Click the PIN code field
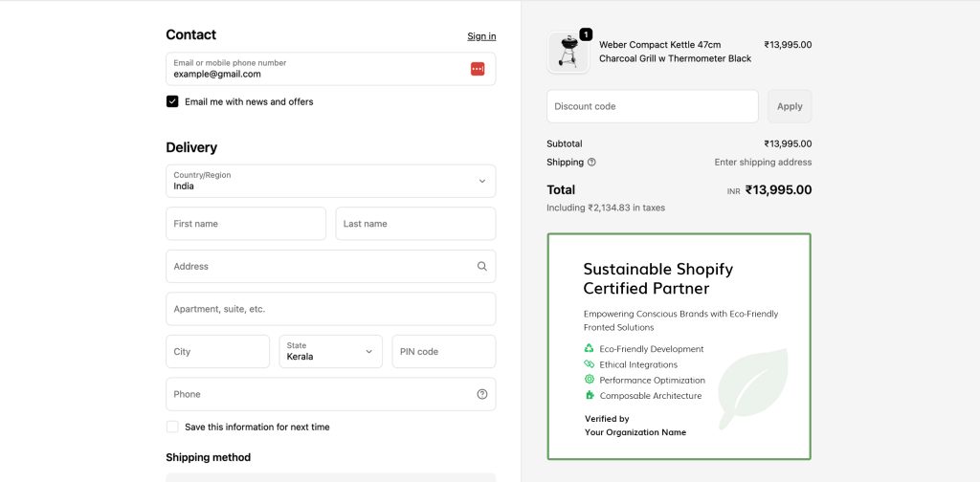 (444, 352)
